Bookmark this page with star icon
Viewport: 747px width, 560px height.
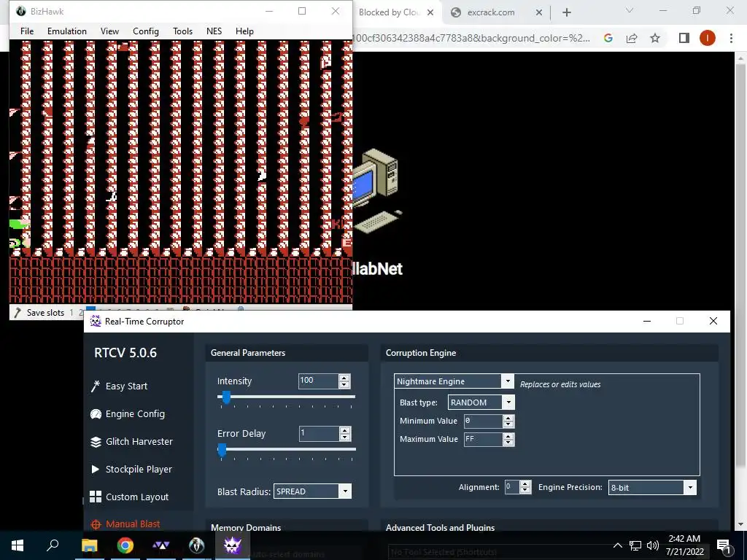[655, 38]
